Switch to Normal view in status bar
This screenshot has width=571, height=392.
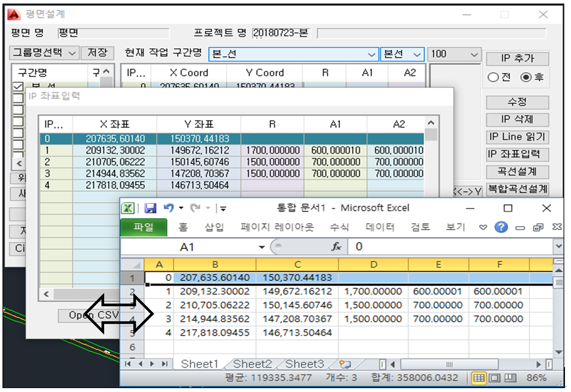tap(478, 378)
